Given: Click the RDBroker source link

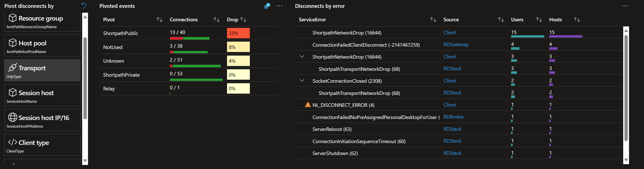Looking at the screenshot, I should point(454,117).
